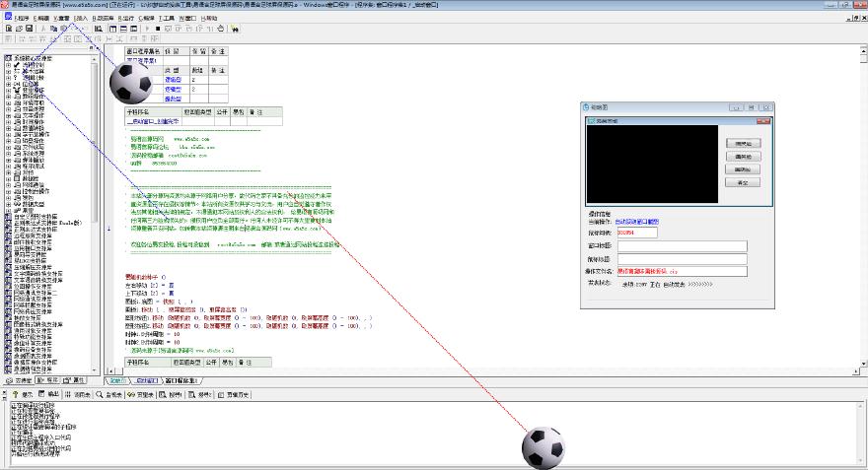
Task: Click the 清空 button in the preview dialog
Action: point(743,182)
